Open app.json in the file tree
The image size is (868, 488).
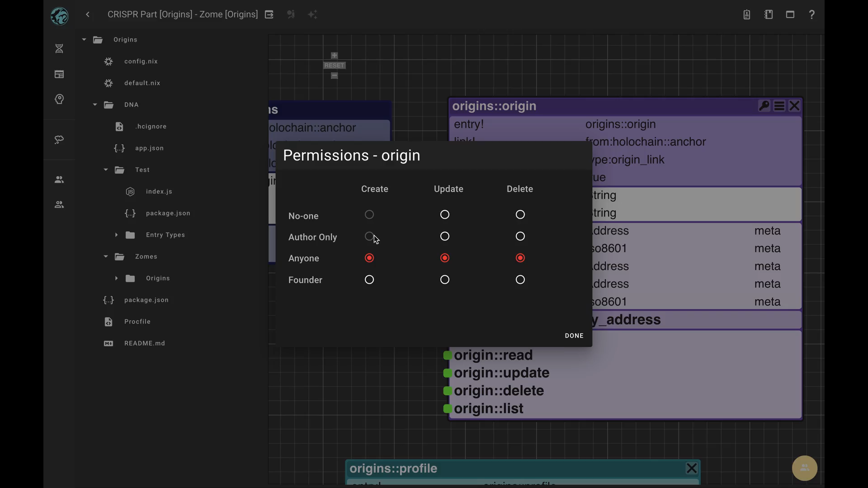[x=149, y=148]
